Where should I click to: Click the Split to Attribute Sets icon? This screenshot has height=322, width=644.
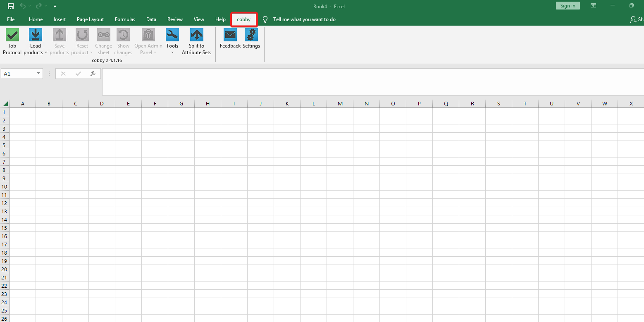pyautogui.click(x=197, y=35)
